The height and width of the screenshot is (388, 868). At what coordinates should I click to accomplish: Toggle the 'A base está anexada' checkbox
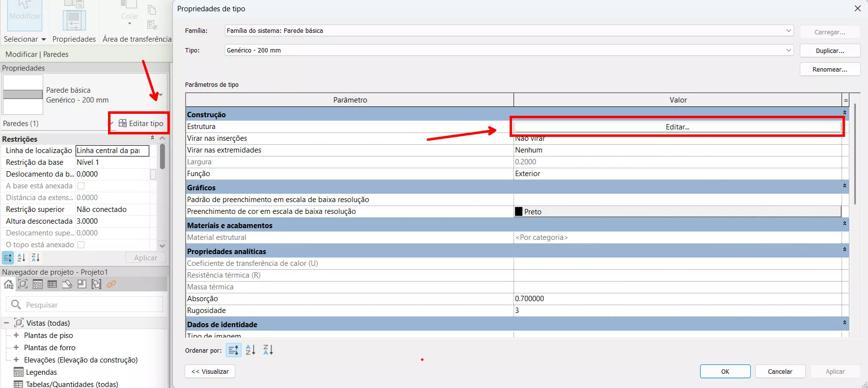[81, 186]
